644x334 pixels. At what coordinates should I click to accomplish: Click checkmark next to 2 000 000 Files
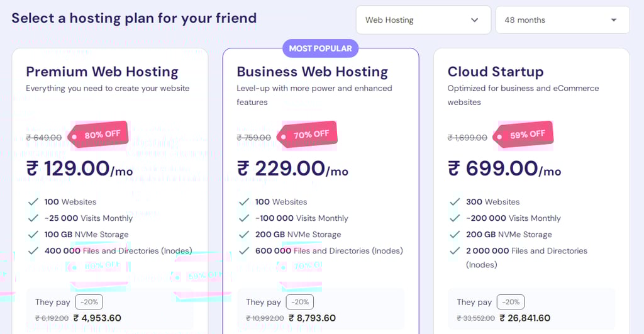(455, 250)
